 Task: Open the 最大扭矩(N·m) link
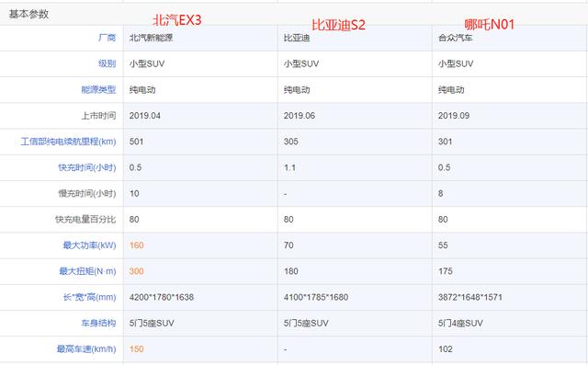[x=87, y=271]
